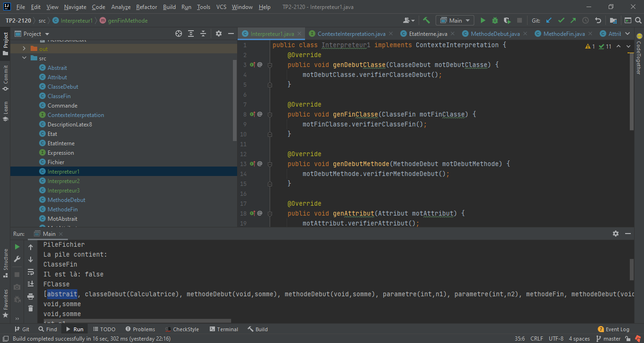Update project with blue arrow icon

(x=549, y=20)
